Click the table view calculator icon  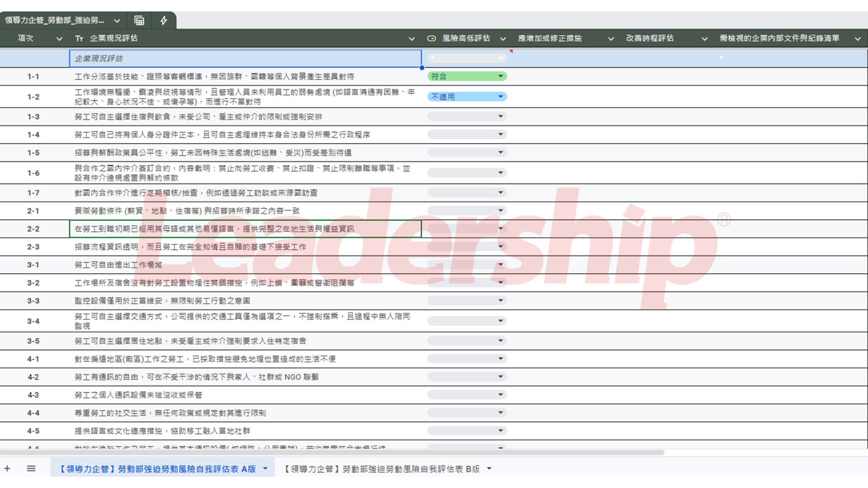(139, 20)
